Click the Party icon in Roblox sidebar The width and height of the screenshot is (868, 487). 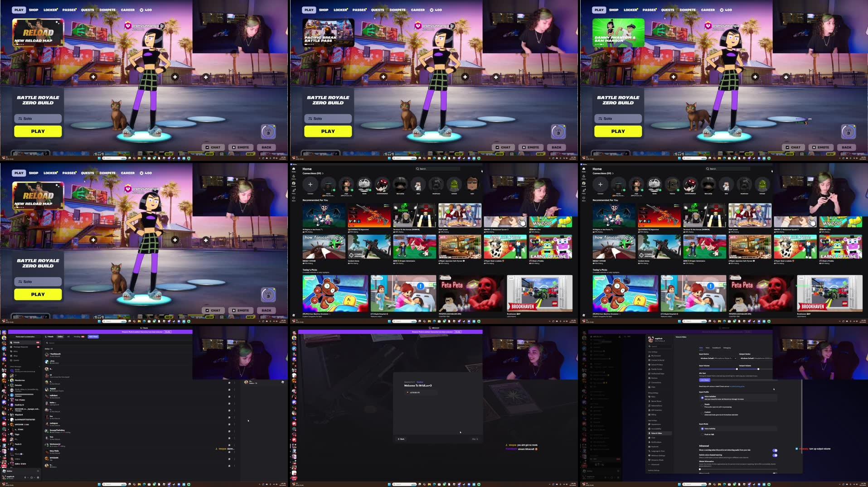(x=294, y=190)
